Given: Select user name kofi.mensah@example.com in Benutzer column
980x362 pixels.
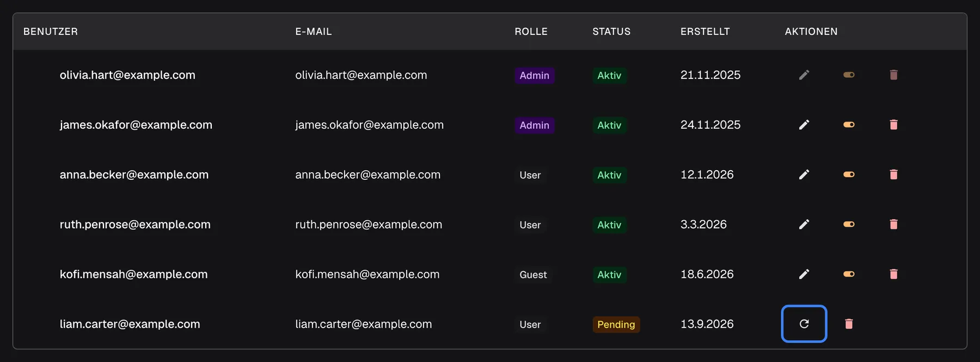Looking at the screenshot, I should tap(133, 274).
